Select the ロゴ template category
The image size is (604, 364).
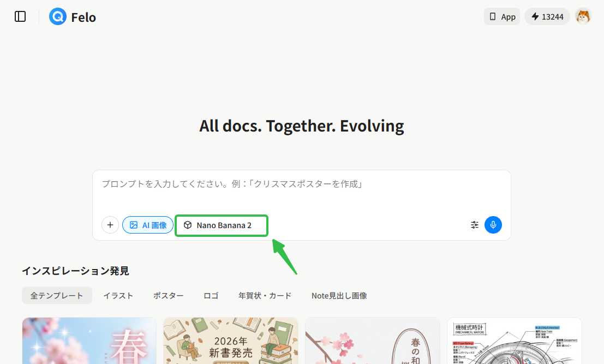point(211,295)
